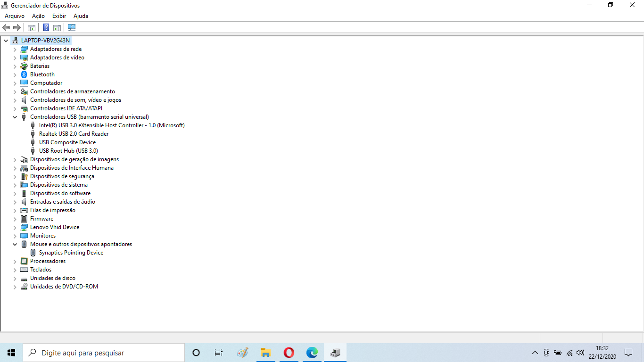Click the Forward arrow toolbar icon
The width and height of the screenshot is (644, 362).
coord(17,27)
